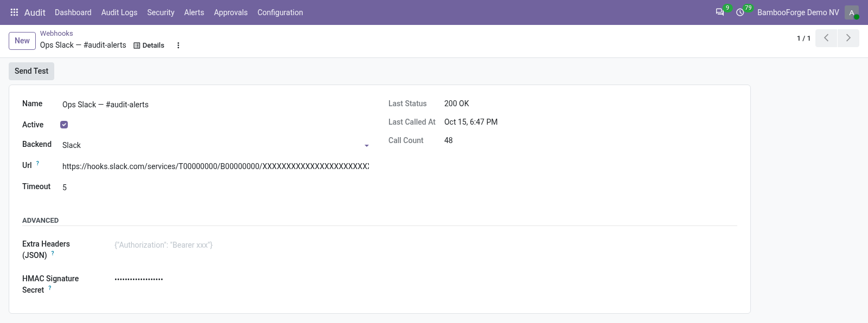Click the Extra Headers JSON input

[x=425, y=245]
